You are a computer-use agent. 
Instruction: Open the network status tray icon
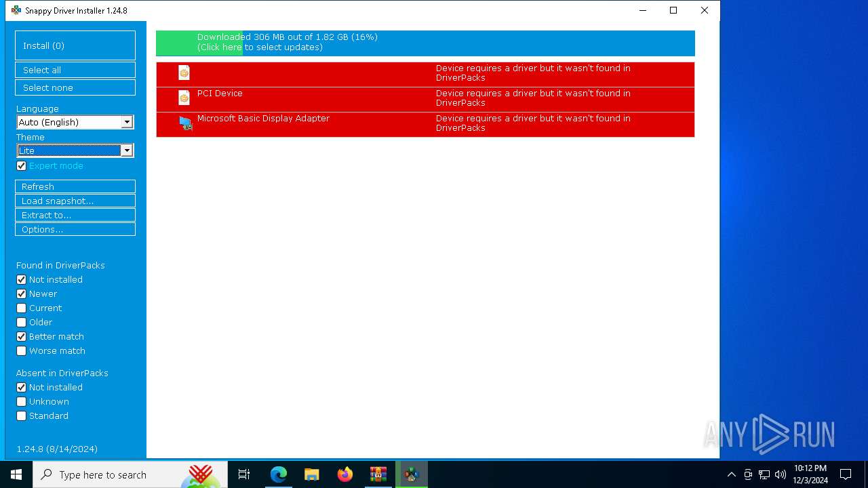764,474
